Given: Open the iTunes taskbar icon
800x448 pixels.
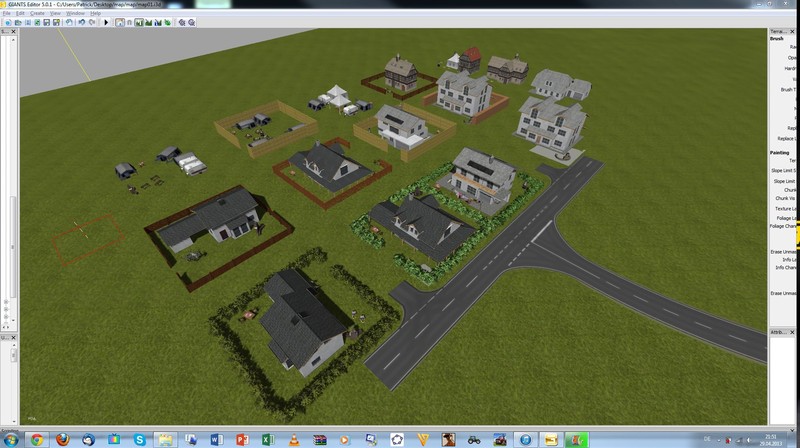Looking at the screenshot, I should (x=526, y=439).
